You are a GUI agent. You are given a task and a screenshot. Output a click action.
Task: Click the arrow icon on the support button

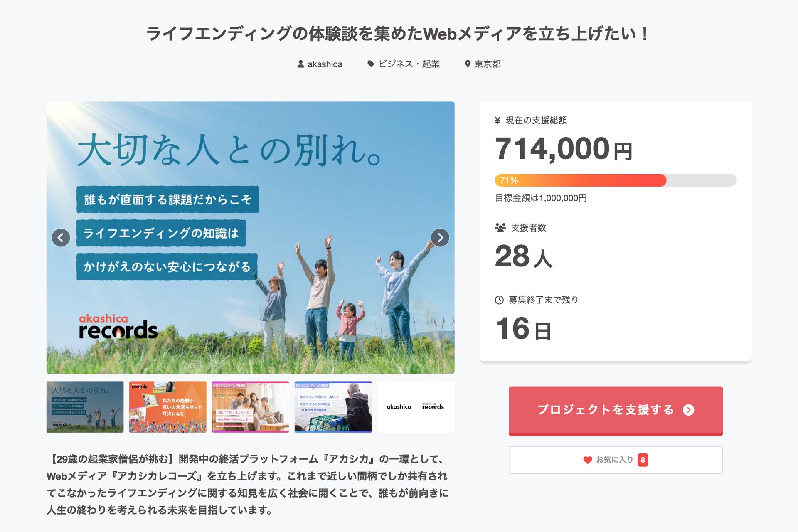[689, 410]
